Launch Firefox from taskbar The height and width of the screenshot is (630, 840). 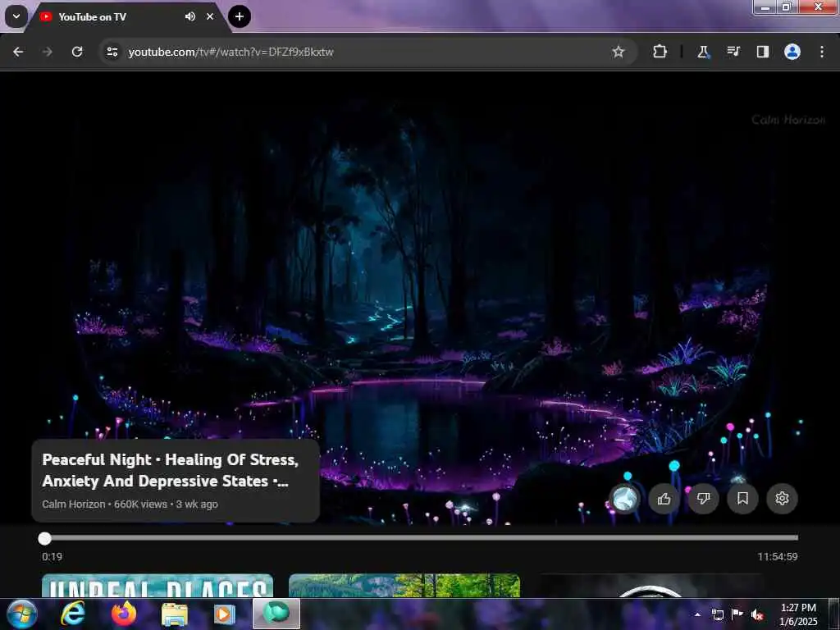tap(123, 614)
